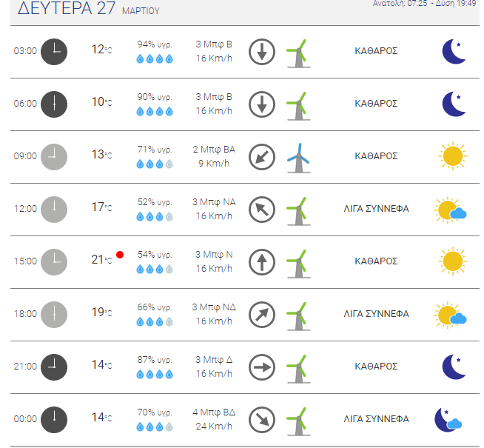Click the sun icon in the 15:00 row
The height and width of the screenshot is (448, 484).
[453, 261]
